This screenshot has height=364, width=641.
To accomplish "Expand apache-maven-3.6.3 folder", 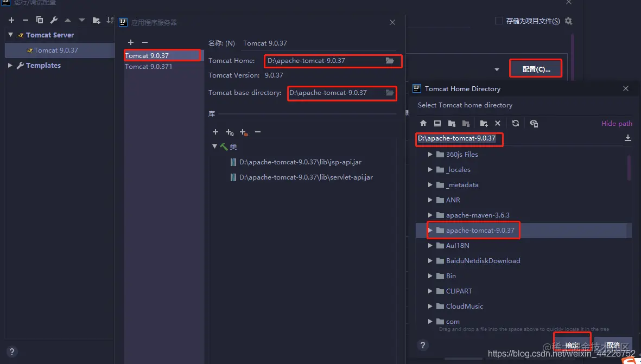I will 430,215.
